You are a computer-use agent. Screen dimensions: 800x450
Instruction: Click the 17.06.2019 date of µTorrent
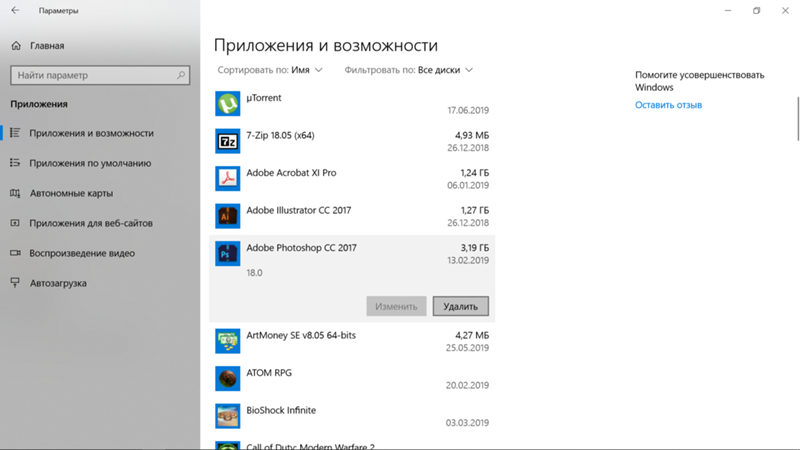(x=468, y=110)
